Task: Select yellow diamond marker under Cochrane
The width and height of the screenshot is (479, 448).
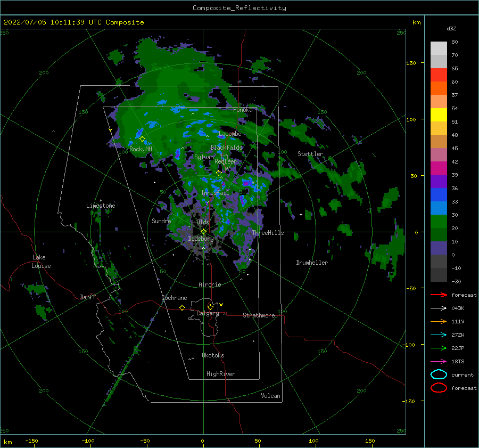Action: [183, 308]
